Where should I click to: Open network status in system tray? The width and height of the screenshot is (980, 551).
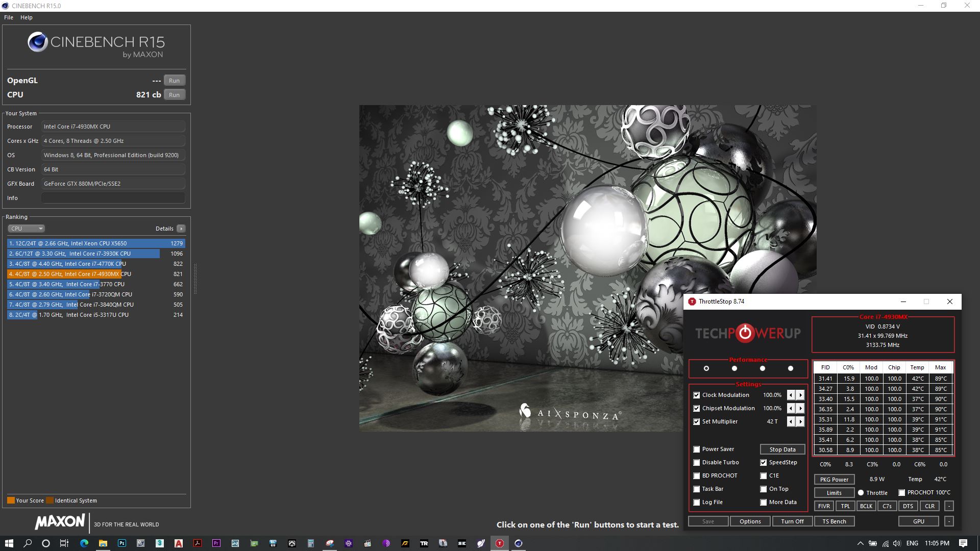885,543
